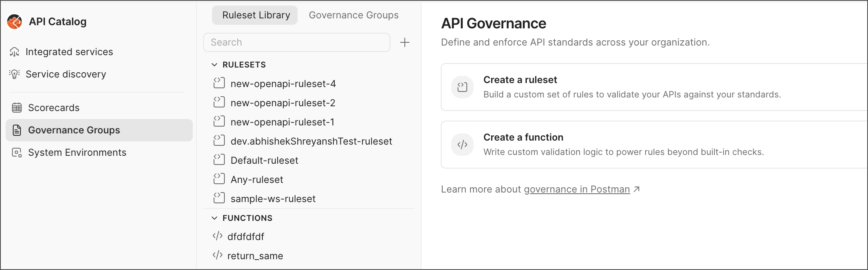868x270 pixels.
Task: Open System Environments in sidebar
Action: 77,153
